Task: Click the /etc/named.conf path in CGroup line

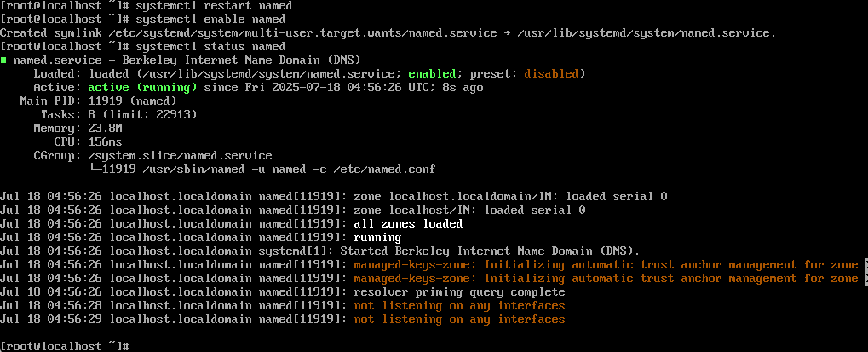Action: coord(384,169)
